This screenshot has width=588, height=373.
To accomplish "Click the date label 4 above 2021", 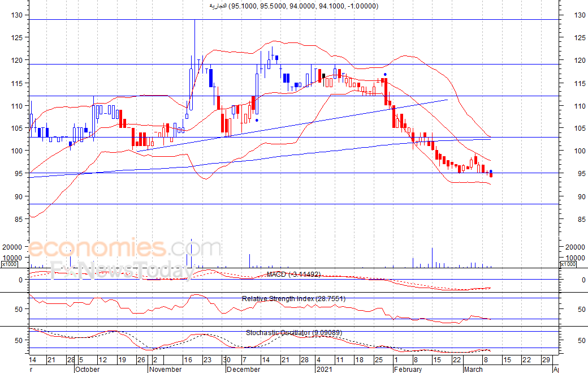I will (318, 360).
